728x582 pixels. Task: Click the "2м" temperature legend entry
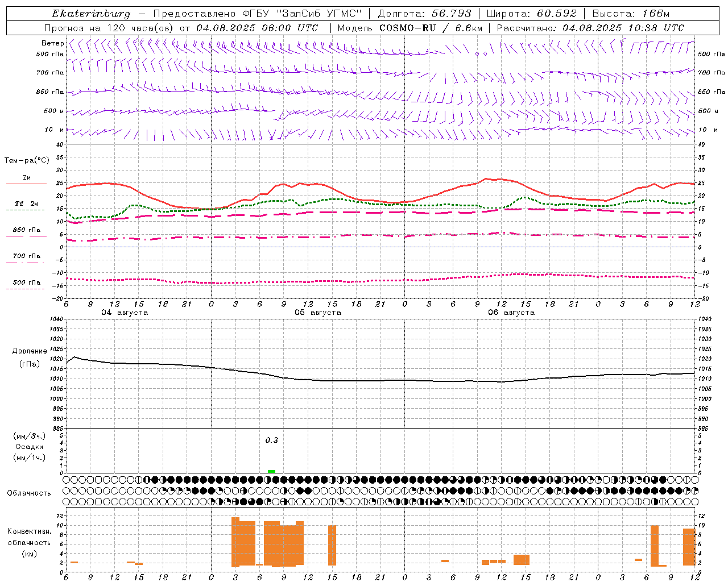pos(27,178)
